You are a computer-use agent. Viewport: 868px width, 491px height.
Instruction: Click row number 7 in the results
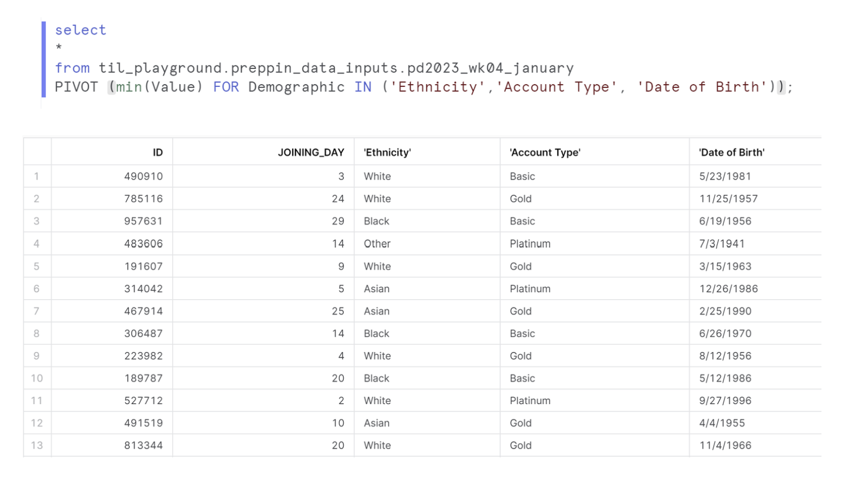point(36,311)
